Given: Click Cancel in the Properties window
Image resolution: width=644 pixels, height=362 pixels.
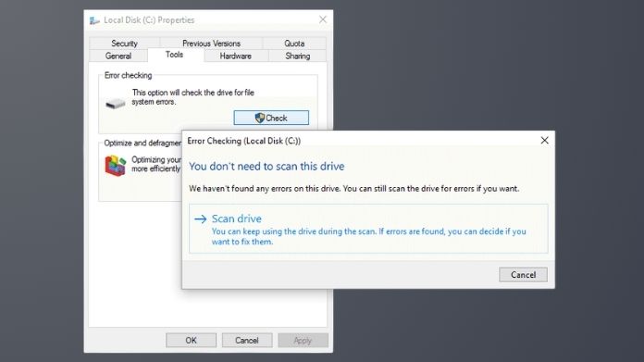Looking at the screenshot, I should pos(247,340).
